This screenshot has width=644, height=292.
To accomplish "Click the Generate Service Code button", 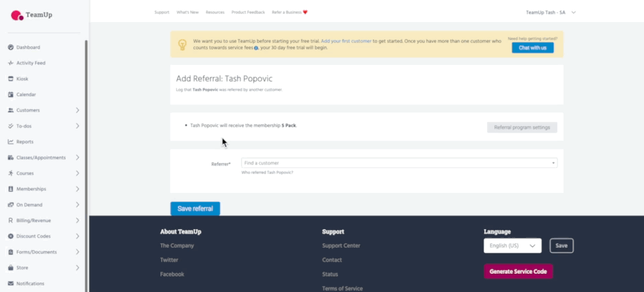I will [518, 271].
